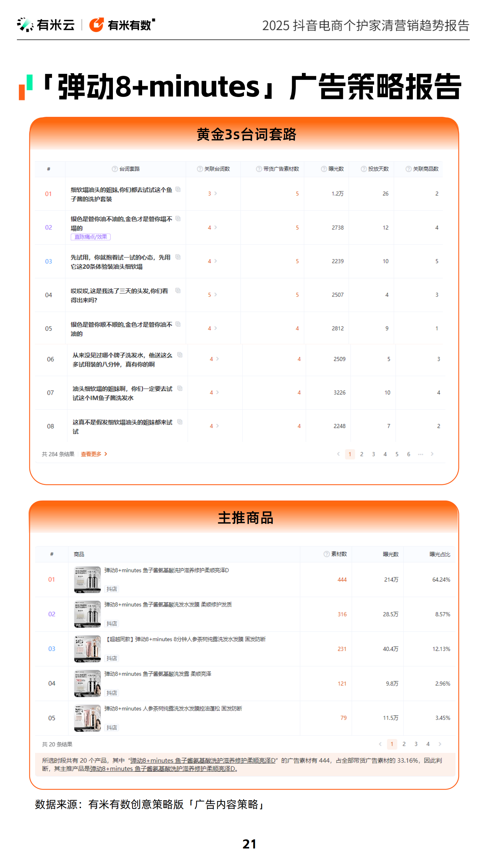Go to next page in product table pagination
The image size is (488, 868).
pos(440,744)
